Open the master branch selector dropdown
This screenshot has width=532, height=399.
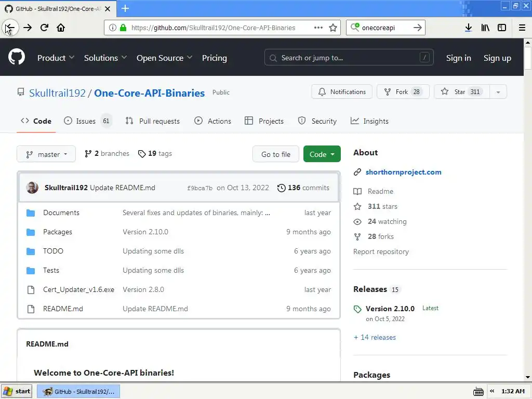click(x=46, y=154)
